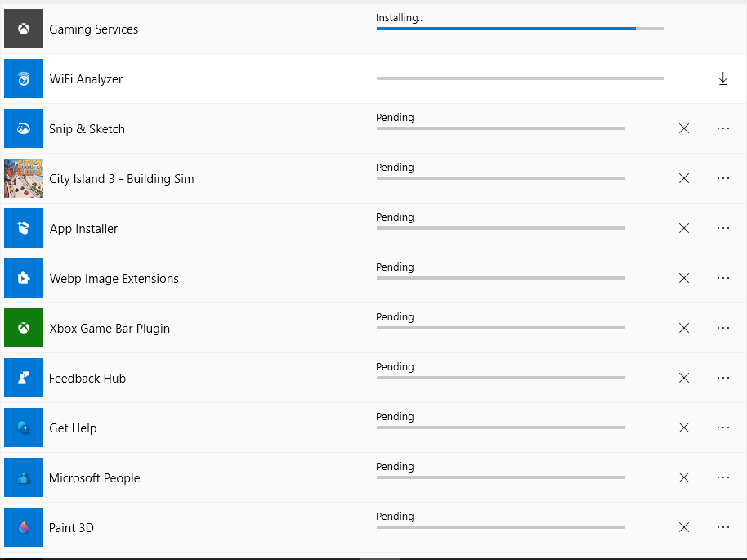The height and width of the screenshot is (560, 747).
Task: Select the Get Help name
Action: coord(73,428)
